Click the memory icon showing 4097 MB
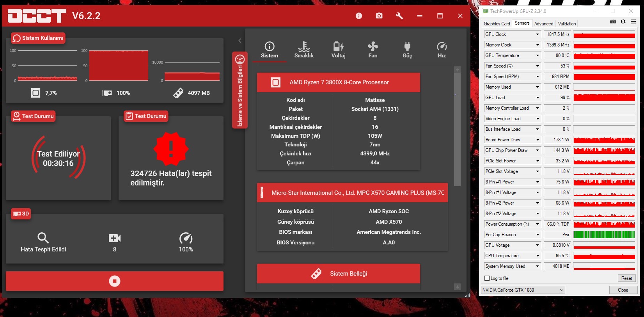The width and height of the screenshot is (644, 317). [178, 93]
